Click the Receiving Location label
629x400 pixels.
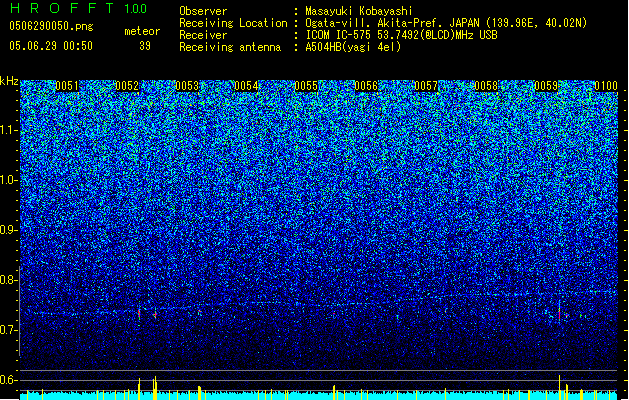coord(233,23)
